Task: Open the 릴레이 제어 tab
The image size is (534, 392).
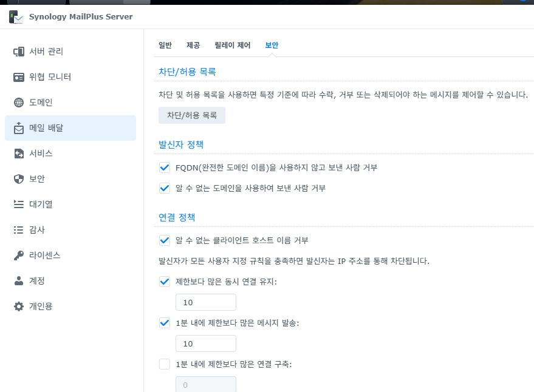Action: (232, 46)
